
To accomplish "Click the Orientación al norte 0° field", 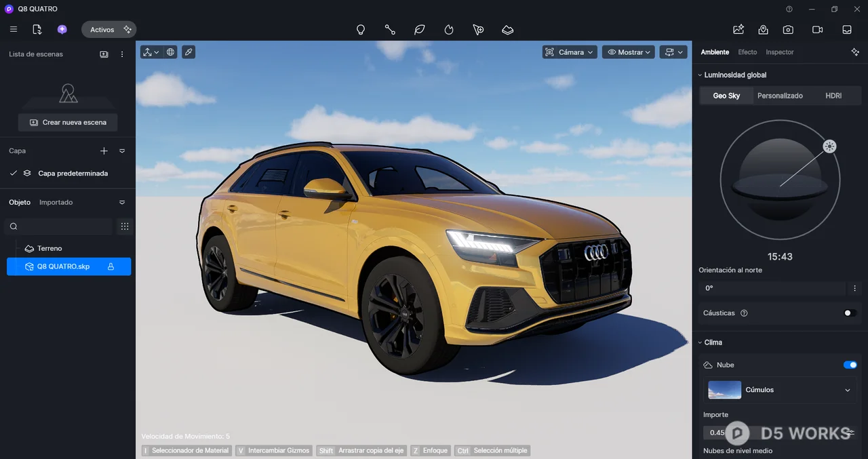I will [x=772, y=288].
